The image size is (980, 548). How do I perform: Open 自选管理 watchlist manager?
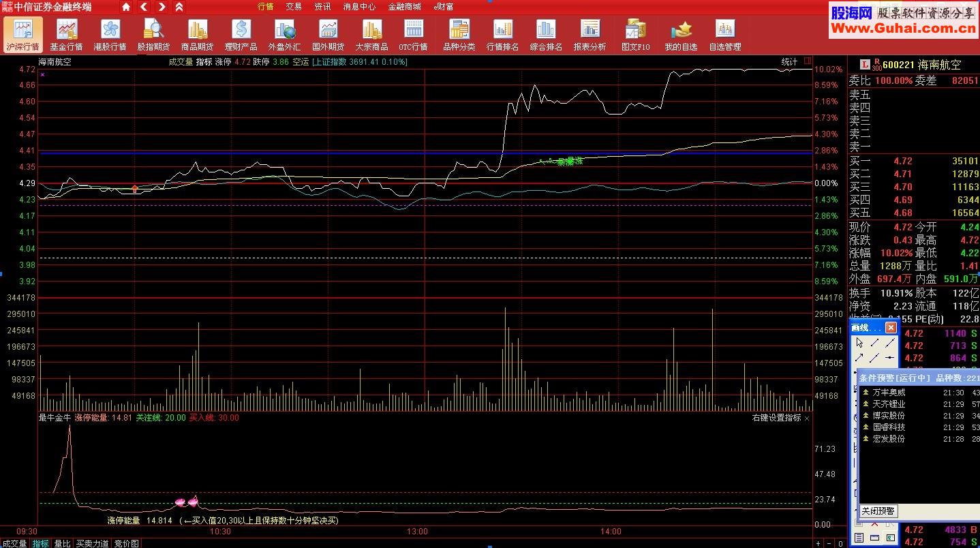[x=724, y=35]
